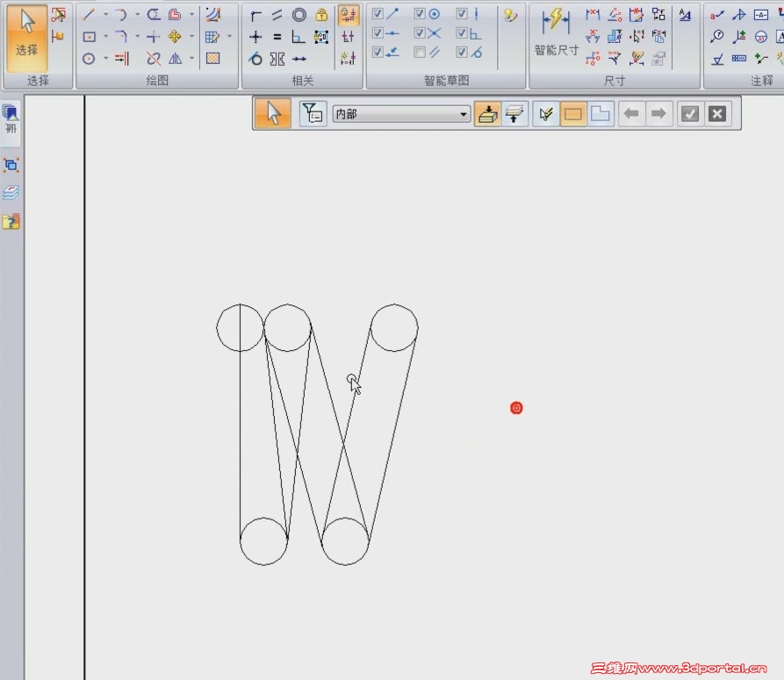Click the Fill hatch icon

pos(213,59)
